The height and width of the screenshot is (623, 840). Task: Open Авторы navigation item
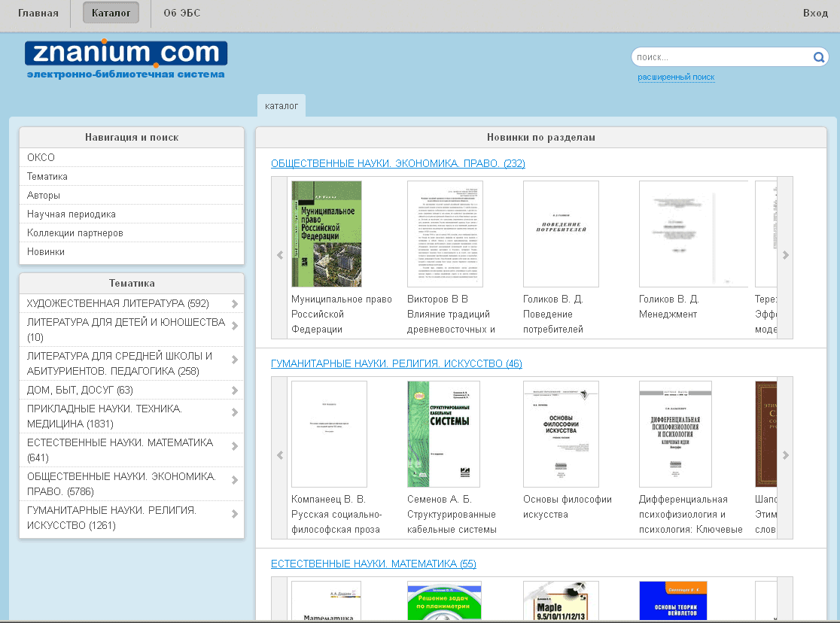tap(132, 195)
